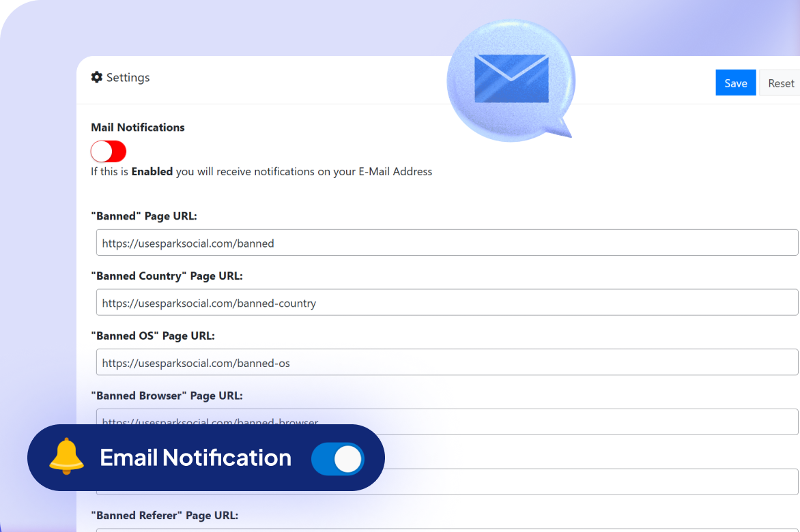800x532 pixels.
Task: Click the Email Notification banner text
Action: 196,458
